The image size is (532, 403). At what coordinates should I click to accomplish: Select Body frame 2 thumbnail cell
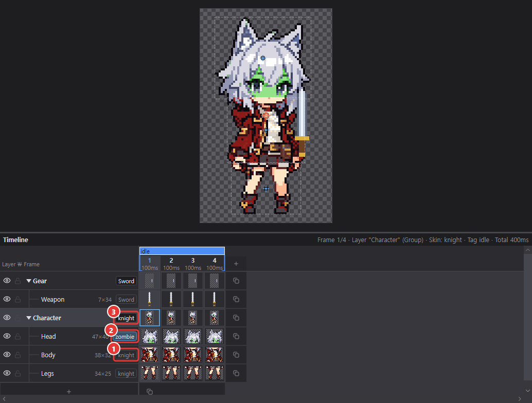tap(171, 355)
